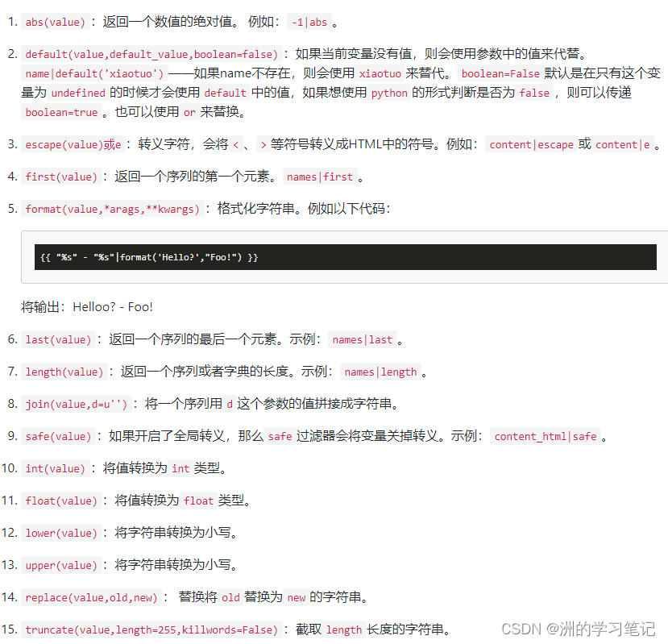Click the boolean=true code snippet
The height and width of the screenshot is (644, 668).
[x=62, y=112]
